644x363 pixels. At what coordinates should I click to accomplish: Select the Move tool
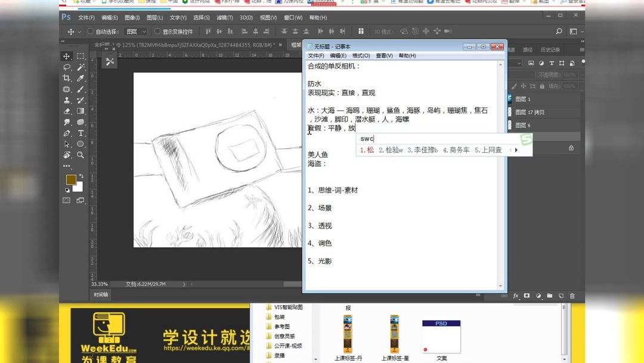(x=67, y=56)
